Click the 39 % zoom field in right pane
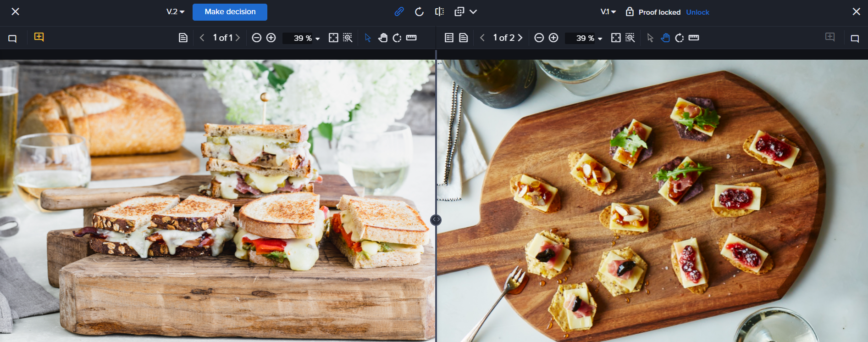Screen dimensions: 868x342 coord(581,38)
